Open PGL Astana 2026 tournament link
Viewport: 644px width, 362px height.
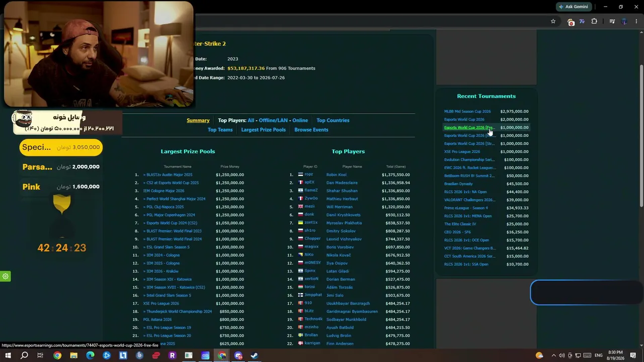(157, 320)
